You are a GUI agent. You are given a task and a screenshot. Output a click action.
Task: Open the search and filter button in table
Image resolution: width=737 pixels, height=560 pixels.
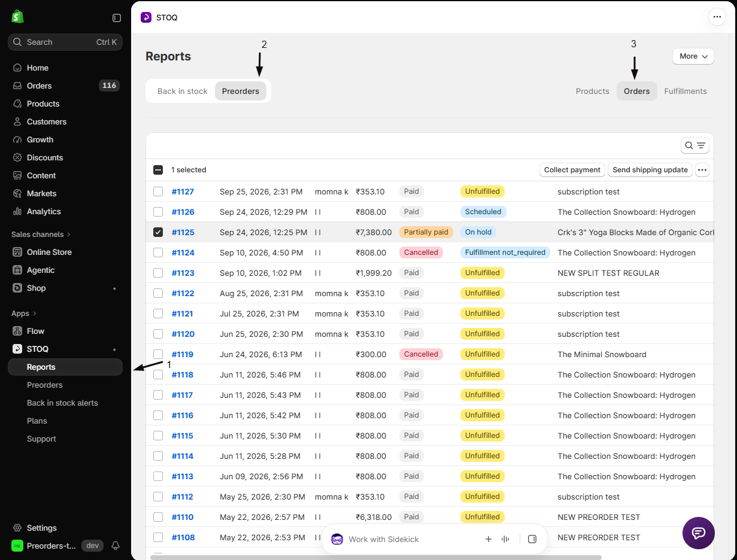click(x=695, y=145)
